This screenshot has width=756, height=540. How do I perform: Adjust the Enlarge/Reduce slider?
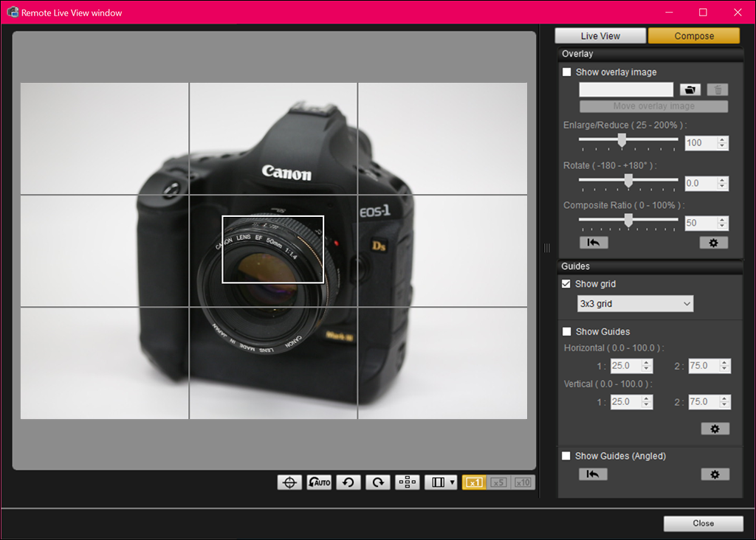click(x=622, y=140)
